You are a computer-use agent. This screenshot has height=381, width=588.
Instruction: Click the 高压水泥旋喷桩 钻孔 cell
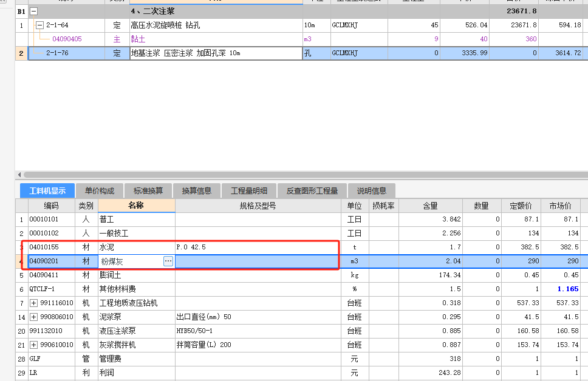point(216,25)
